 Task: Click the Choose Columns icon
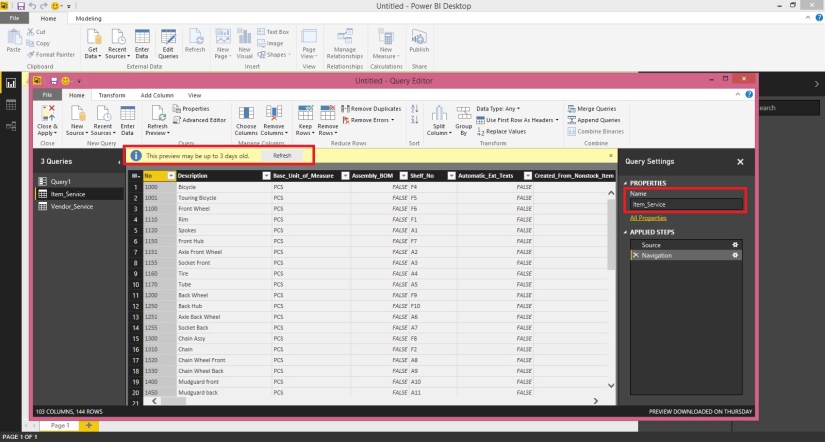point(246,113)
